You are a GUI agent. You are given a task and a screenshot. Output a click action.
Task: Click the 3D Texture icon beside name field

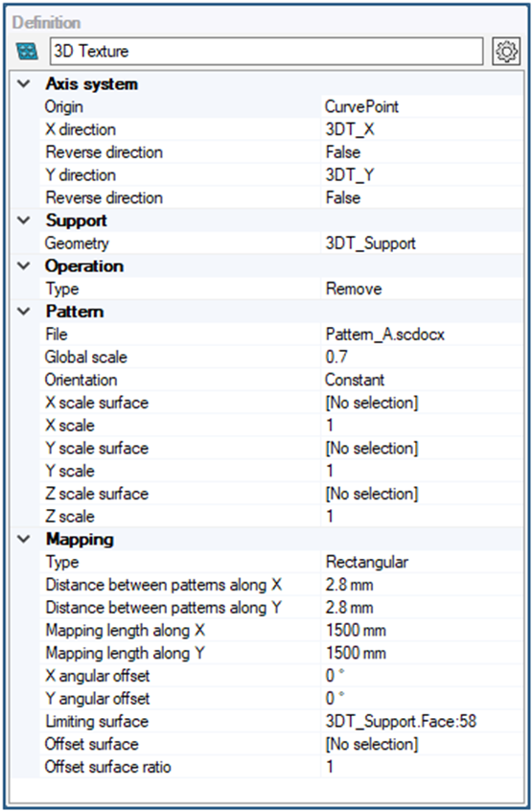(27, 51)
